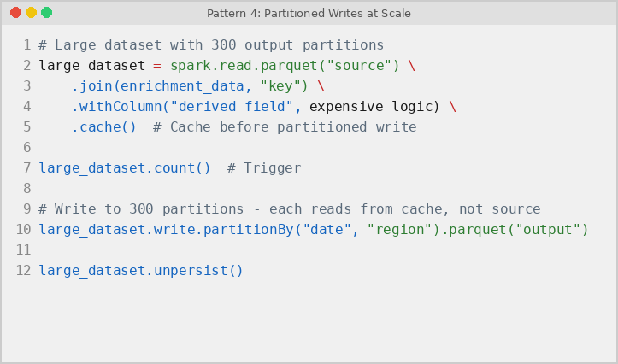Click the window title 'Pattern 4: Partitioned Writes at Scale'
The image size is (618, 364).
tap(309, 14)
